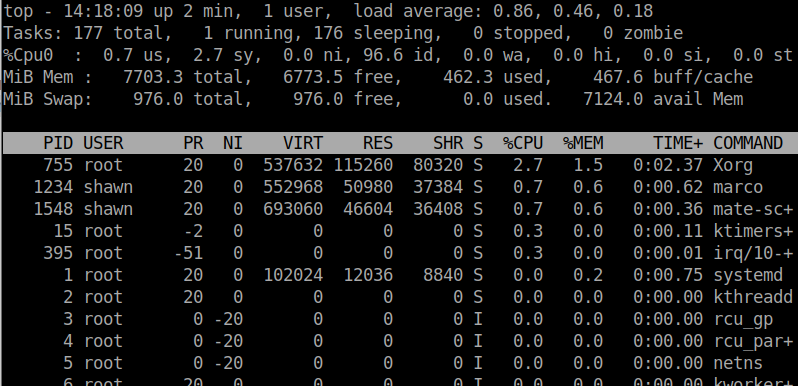Click SHR value 80320 for Xorg

pyautogui.click(x=438, y=165)
